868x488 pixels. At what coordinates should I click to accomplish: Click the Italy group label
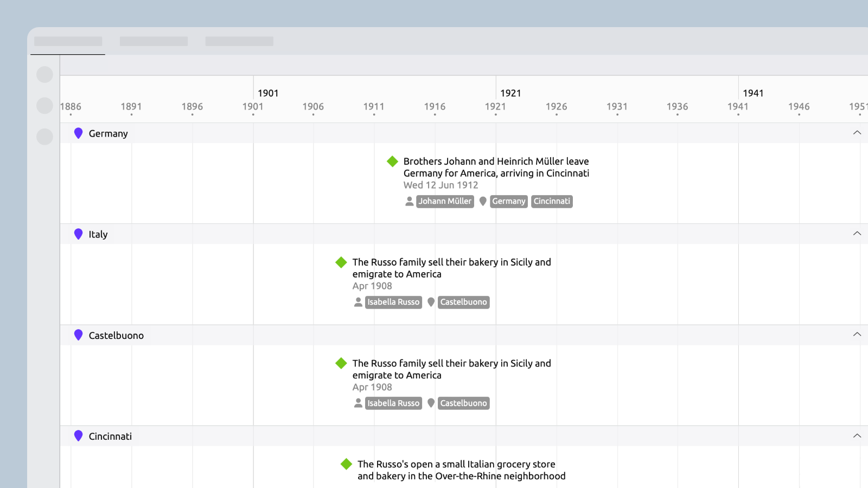click(98, 234)
